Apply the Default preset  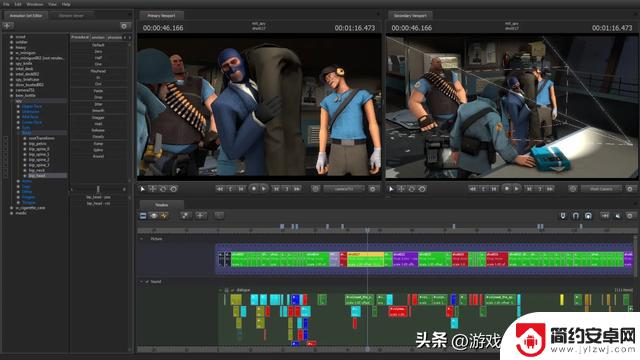pyautogui.click(x=98, y=45)
